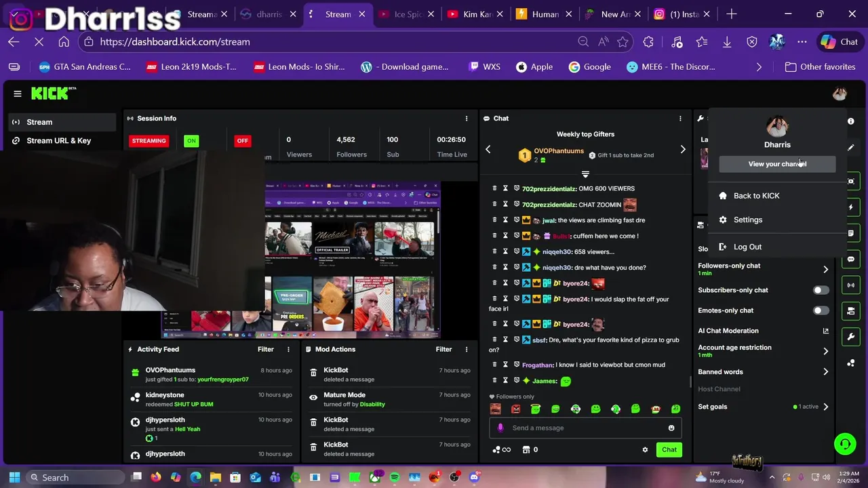The height and width of the screenshot is (488, 868).
Task: Click Windows Start button
Action: (14, 477)
